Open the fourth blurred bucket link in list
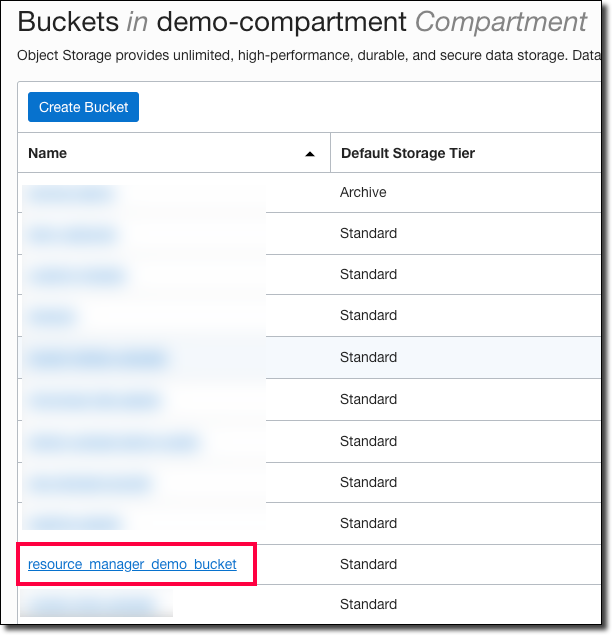The height and width of the screenshot is (635, 612). (x=52, y=317)
